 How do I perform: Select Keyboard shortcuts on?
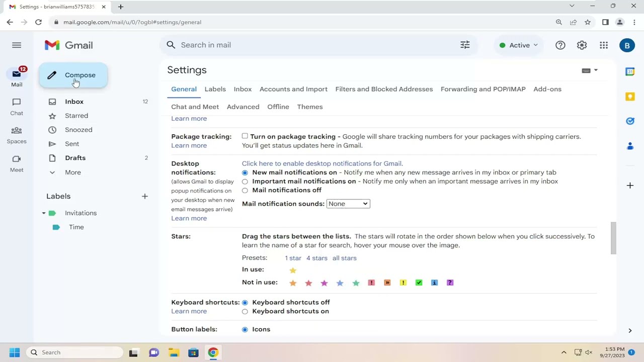(x=245, y=312)
